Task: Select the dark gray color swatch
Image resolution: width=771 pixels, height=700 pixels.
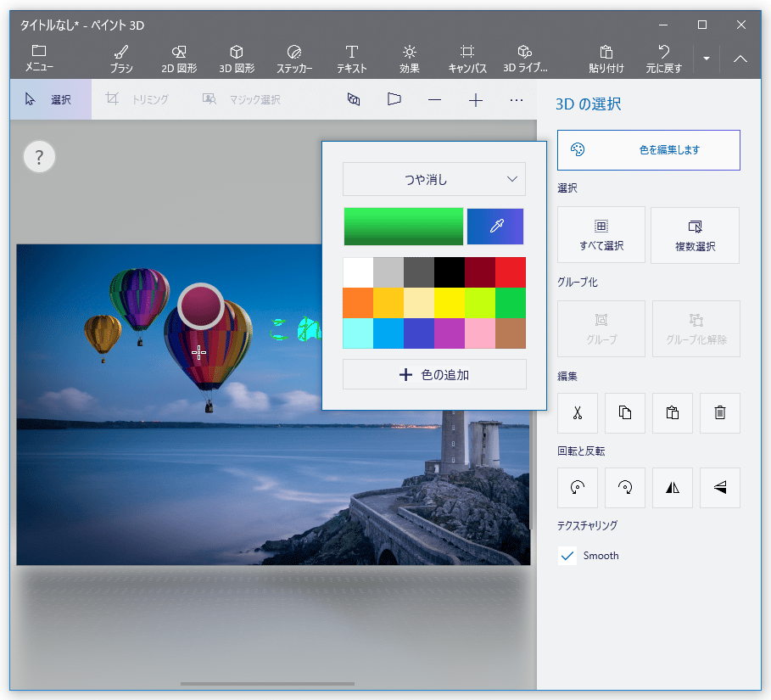Action: pos(419,272)
